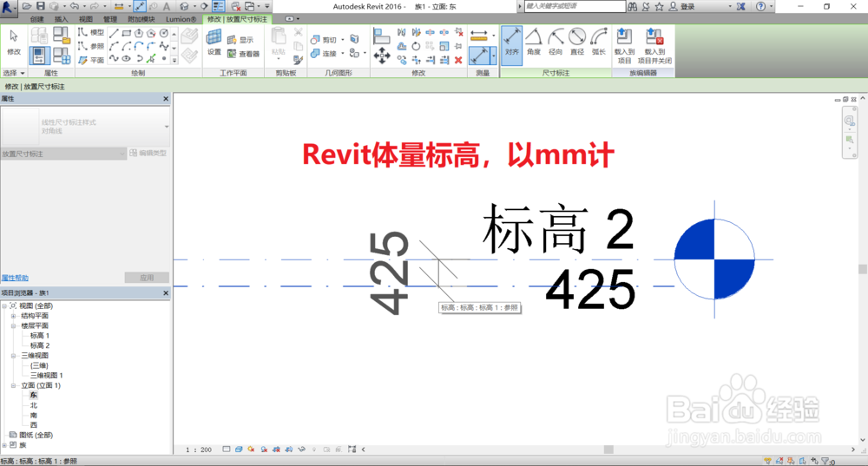Expand the Families (族) node
The image size is (868, 466).
click(x=4, y=445)
